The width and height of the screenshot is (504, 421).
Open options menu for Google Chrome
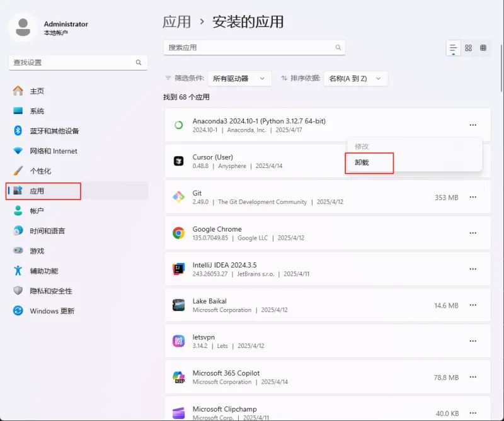(473, 233)
